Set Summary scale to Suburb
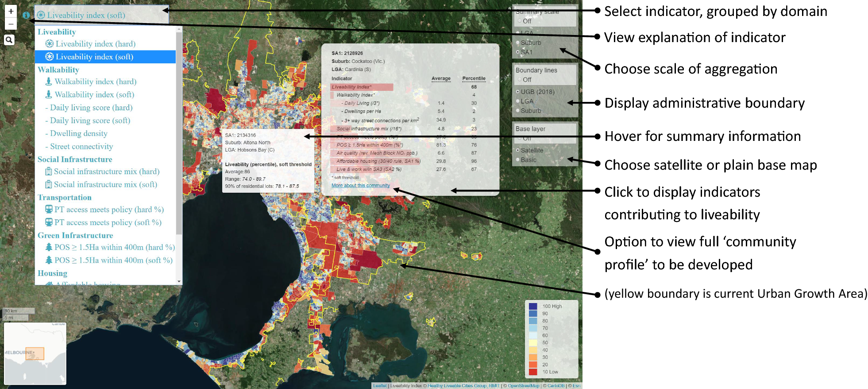The width and height of the screenshot is (868, 389). pyautogui.click(x=518, y=43)
